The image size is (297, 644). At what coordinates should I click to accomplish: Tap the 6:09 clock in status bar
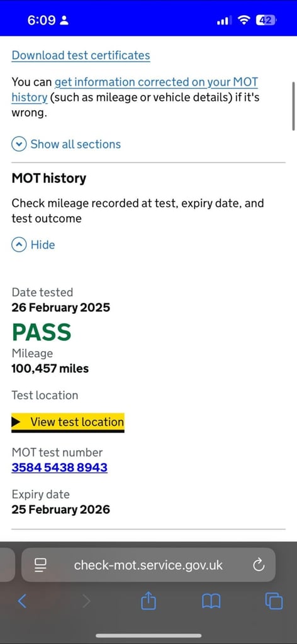42,20
